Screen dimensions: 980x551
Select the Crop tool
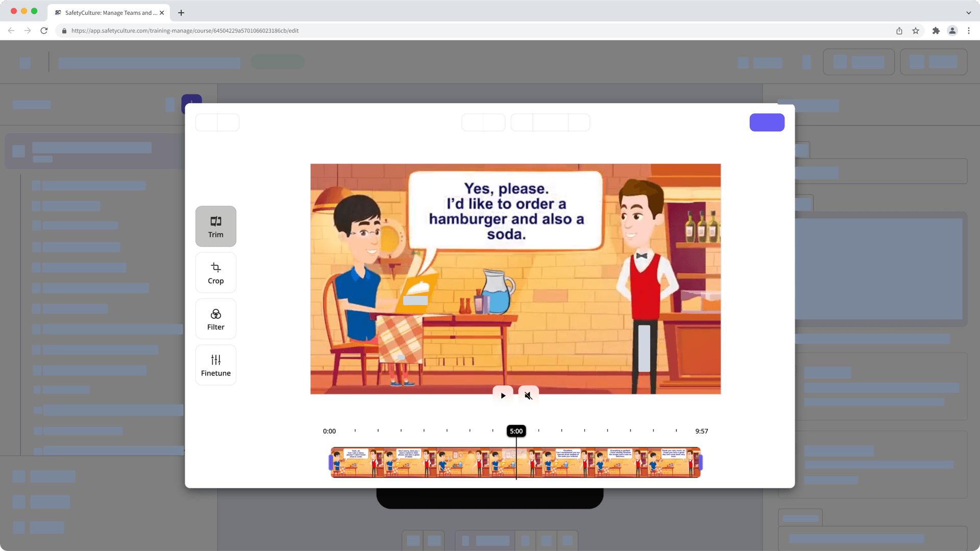click(215, 272)
